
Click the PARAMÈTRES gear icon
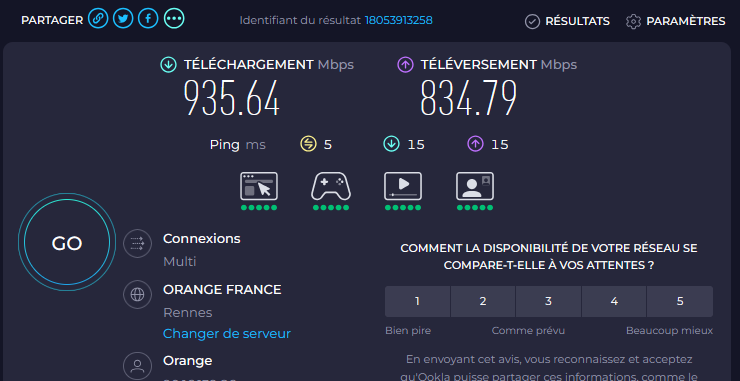[633, 22]
